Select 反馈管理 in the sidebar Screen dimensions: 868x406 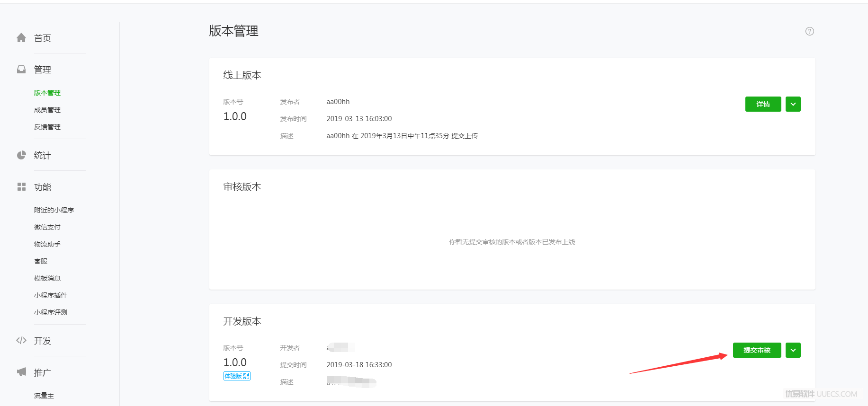click(47, 127)
